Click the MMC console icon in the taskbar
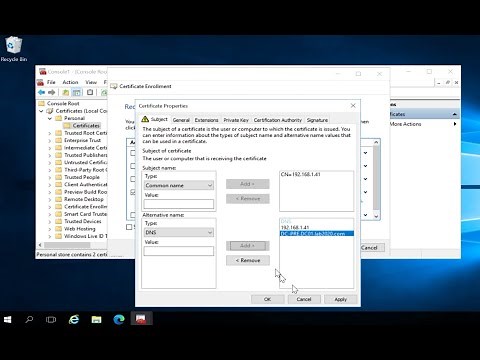The image size is (480, 360). coord(141,319)
